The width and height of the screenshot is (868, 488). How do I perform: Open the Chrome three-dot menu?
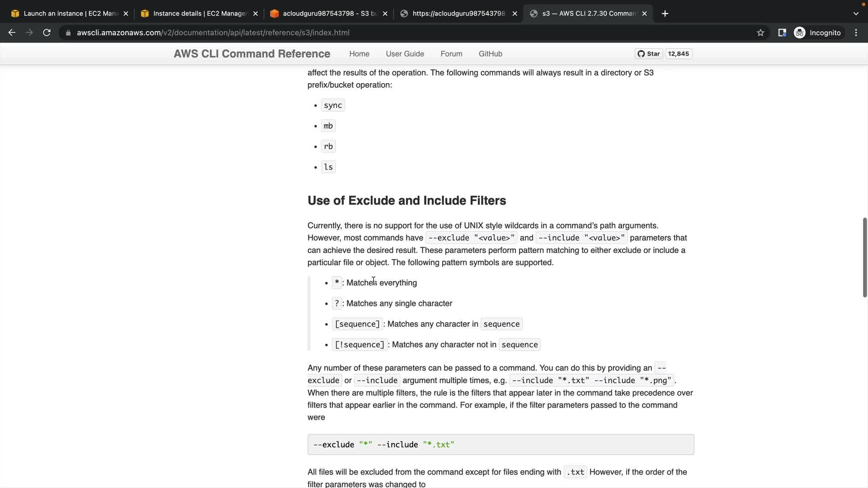(x=856, y=33)
